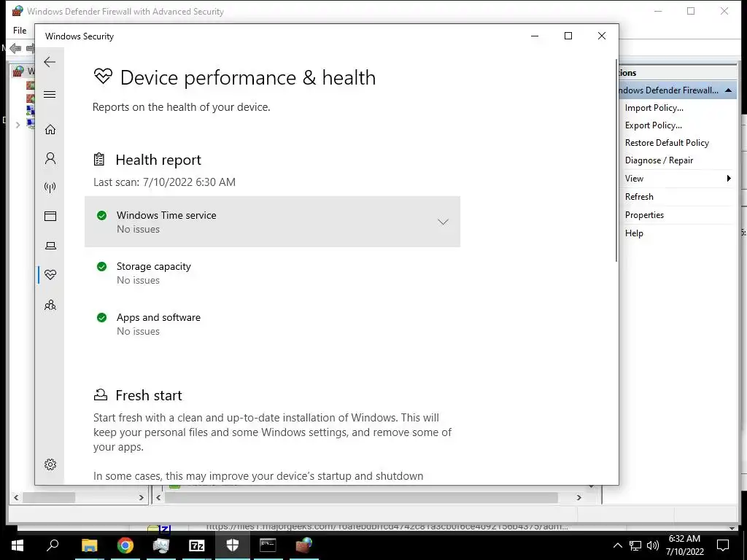Open Firewall & network protection icon
The width and height of the screenshot is (747, 560).
(50, 187)
